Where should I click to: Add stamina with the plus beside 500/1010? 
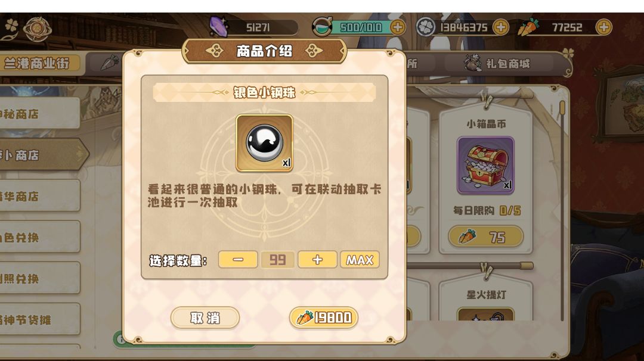(397, 27)
